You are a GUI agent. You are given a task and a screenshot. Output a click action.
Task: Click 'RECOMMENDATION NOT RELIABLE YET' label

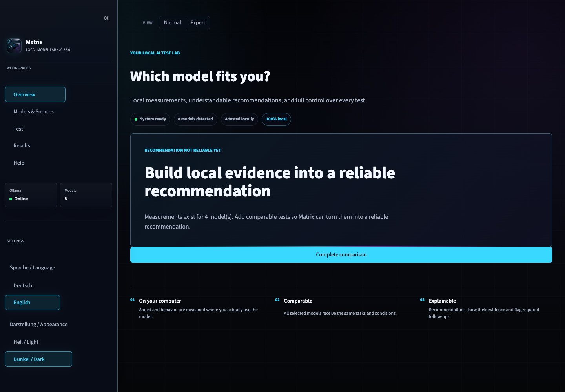pos(183,151)
